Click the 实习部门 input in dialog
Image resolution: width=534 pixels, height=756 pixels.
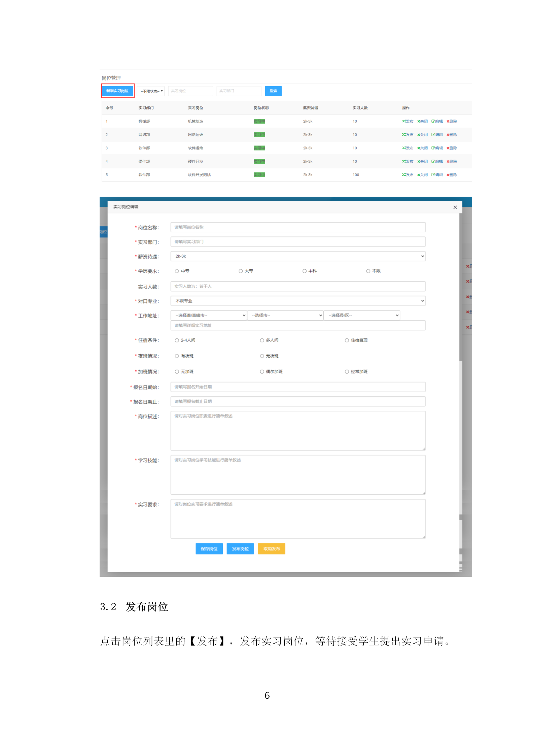[x=298, y=242]
